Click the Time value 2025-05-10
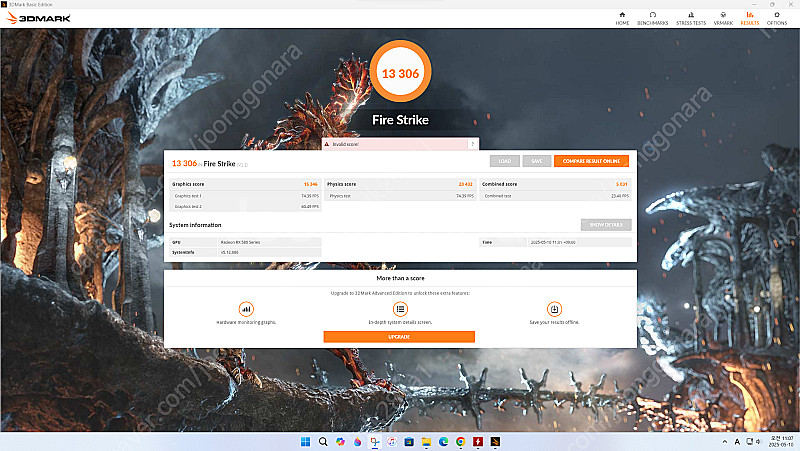 (x=553, y=242)
